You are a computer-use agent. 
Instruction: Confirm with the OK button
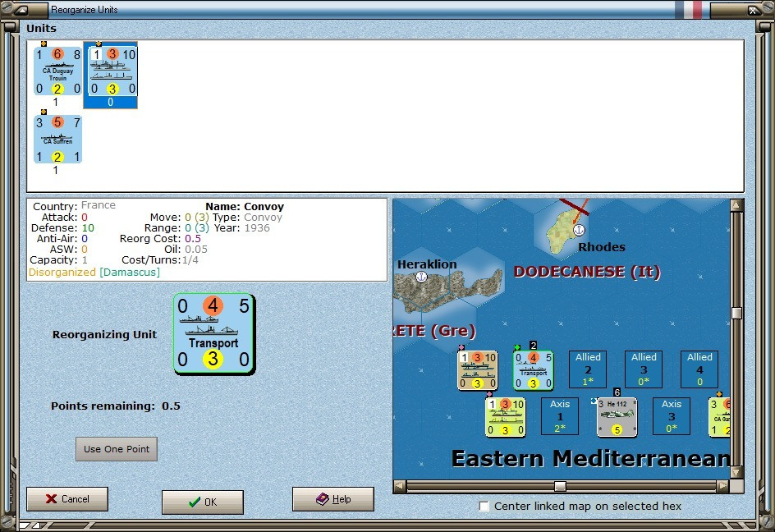tap(203, 502)
